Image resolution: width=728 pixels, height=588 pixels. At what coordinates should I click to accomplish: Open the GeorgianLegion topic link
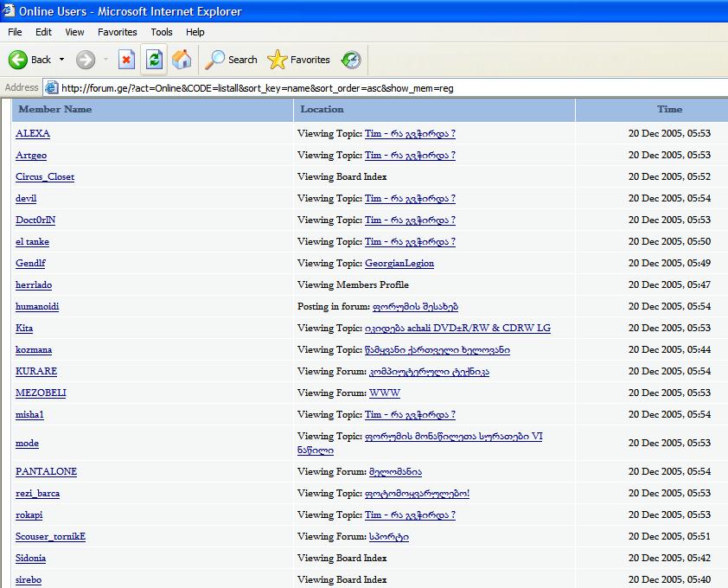click(399, 263)
